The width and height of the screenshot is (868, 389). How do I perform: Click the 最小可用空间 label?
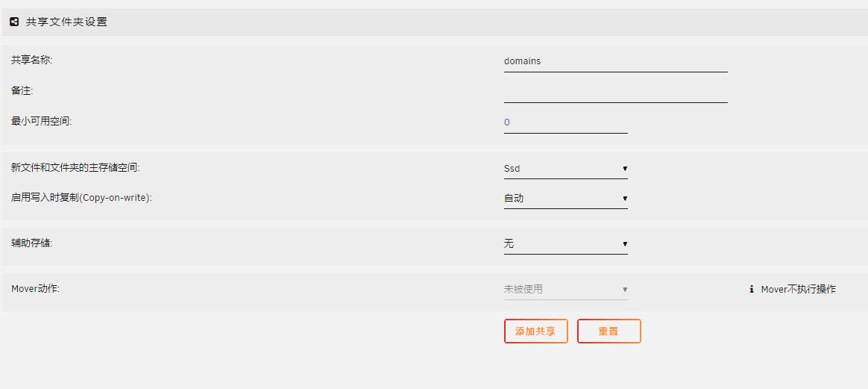click(42, 121)
